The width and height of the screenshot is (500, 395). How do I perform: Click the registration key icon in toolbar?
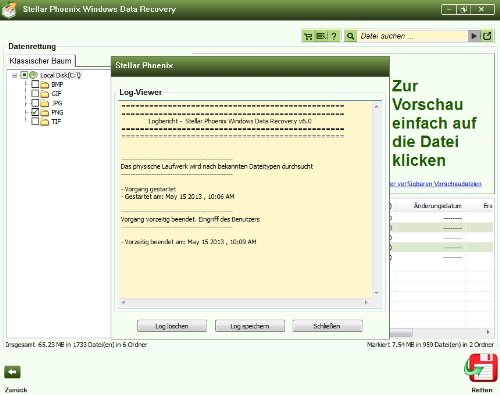pyautogui.click(x=321, y=36)
